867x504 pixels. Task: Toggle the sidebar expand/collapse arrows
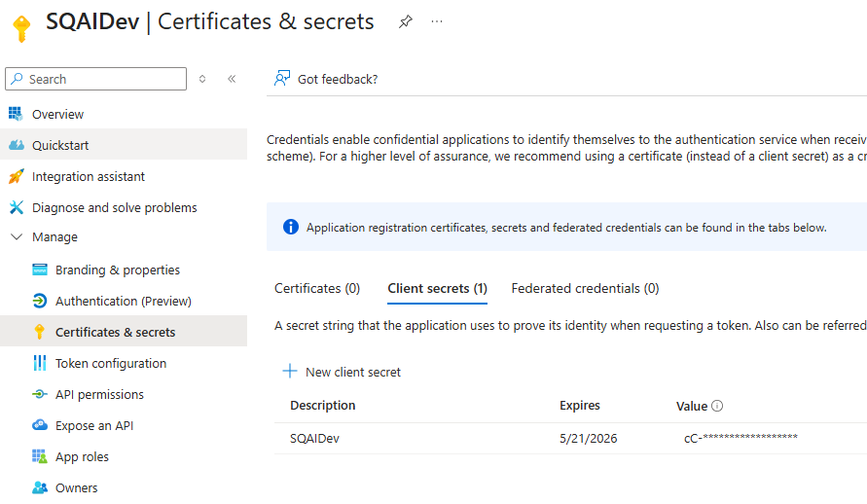(202, 79)
